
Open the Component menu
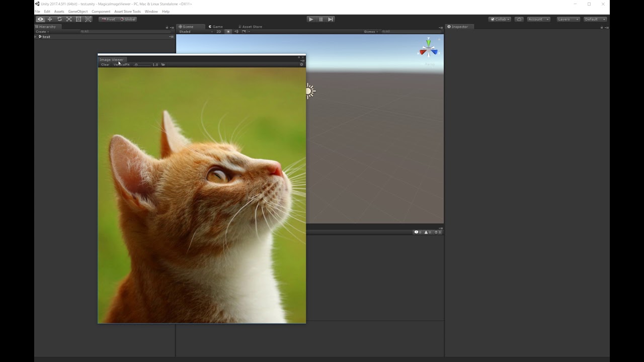(x=101, y=12)
